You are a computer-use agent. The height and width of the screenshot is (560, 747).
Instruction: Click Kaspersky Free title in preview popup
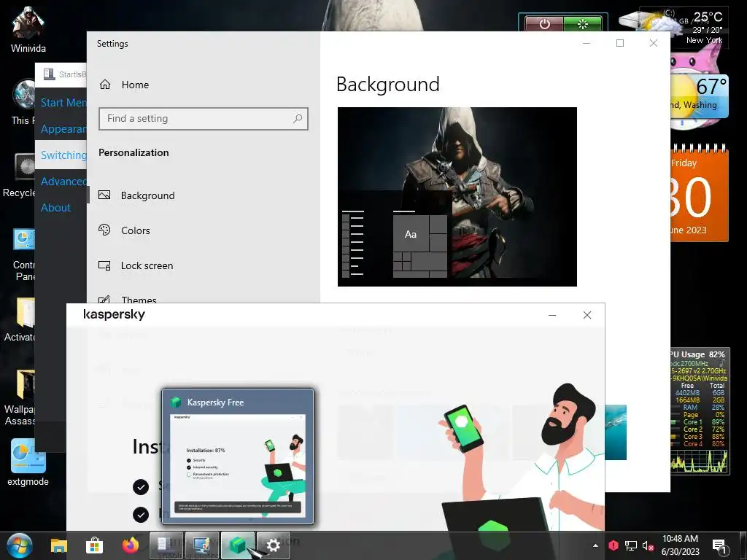[215, 402]
